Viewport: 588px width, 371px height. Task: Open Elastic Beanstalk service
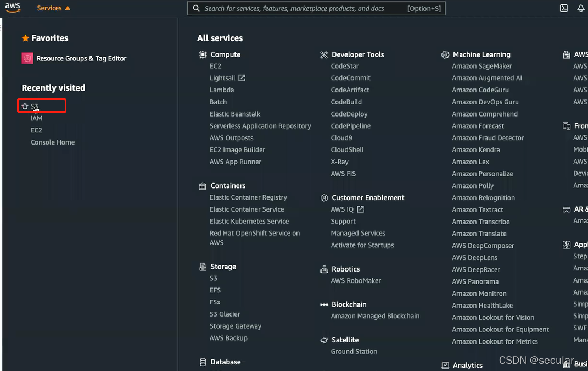point(235,114)
